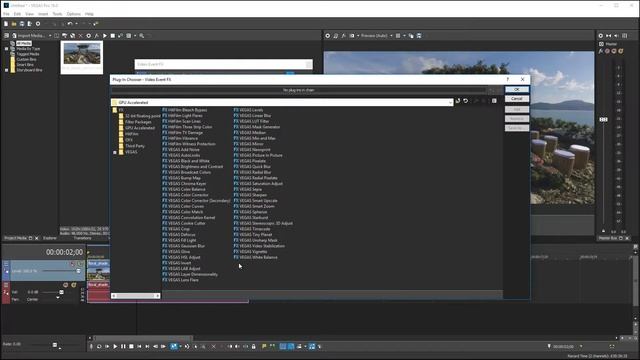Toggle video track mute icon
This screenshot has height=360, width=640.
pyautogui.click(x=73, y=264)
